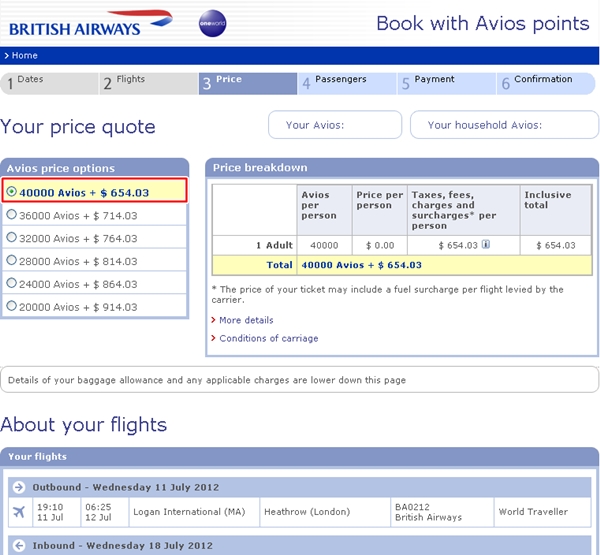Click the British Airways logo
Screen dimensions: 600x555
[x=91, y=24]
